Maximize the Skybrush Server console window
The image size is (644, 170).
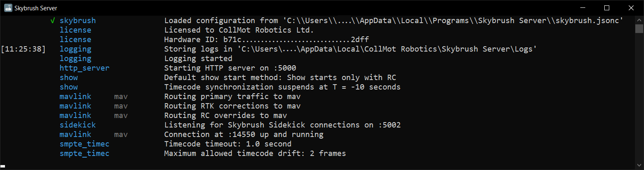point(607,8)
